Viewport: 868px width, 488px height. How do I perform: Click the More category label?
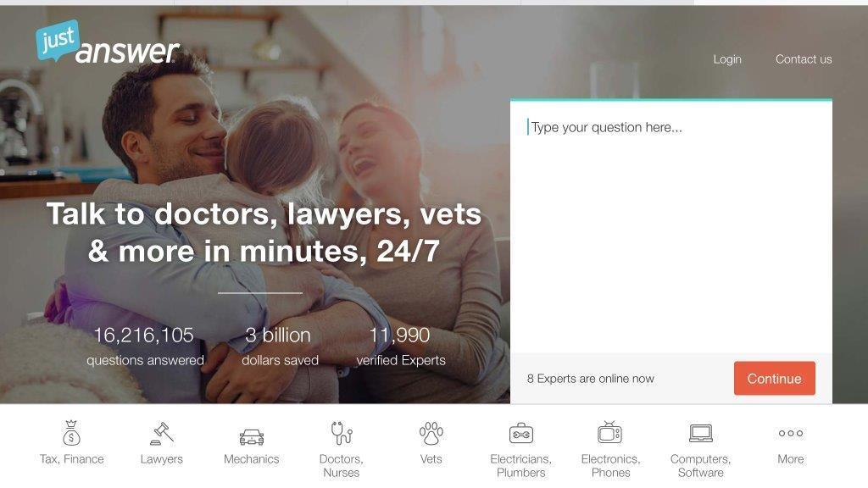point(791,459)
